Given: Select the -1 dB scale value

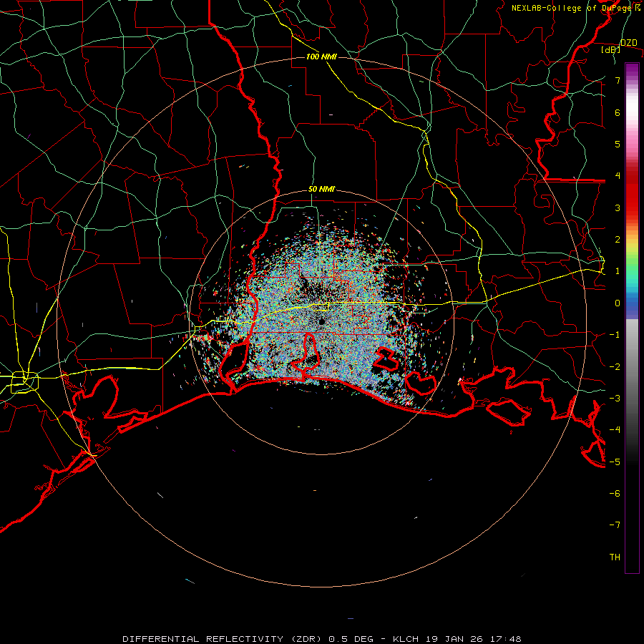Looking at the screenshot, I should pyautogui.click(x=615, y=335).
